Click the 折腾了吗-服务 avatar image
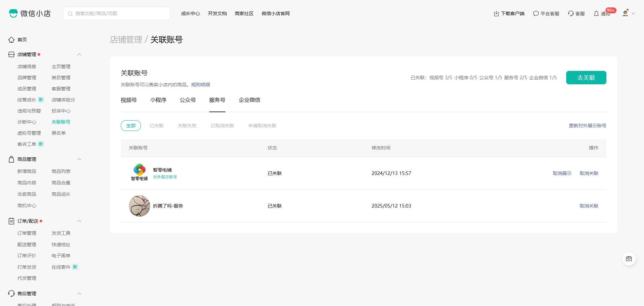This screenshot has height=306, width=644. pos(140,206)
